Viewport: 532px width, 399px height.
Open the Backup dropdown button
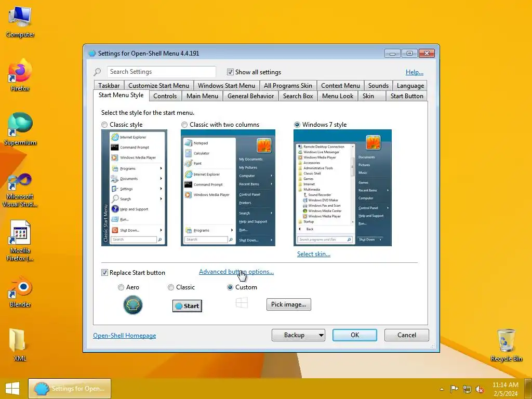pos(298,335)
